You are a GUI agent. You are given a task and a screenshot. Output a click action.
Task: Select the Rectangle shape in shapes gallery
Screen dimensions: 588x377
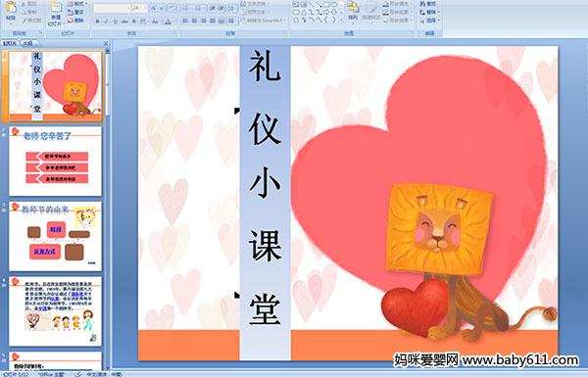pyautogui.click(x=327, y=5)
